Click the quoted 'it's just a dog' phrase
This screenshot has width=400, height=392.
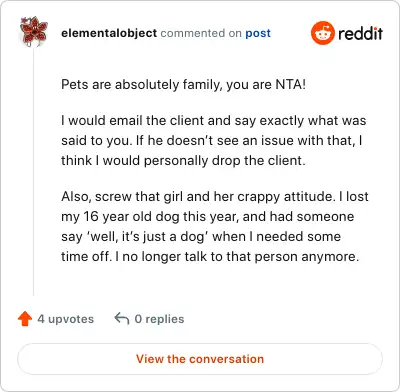coord(147,236)
